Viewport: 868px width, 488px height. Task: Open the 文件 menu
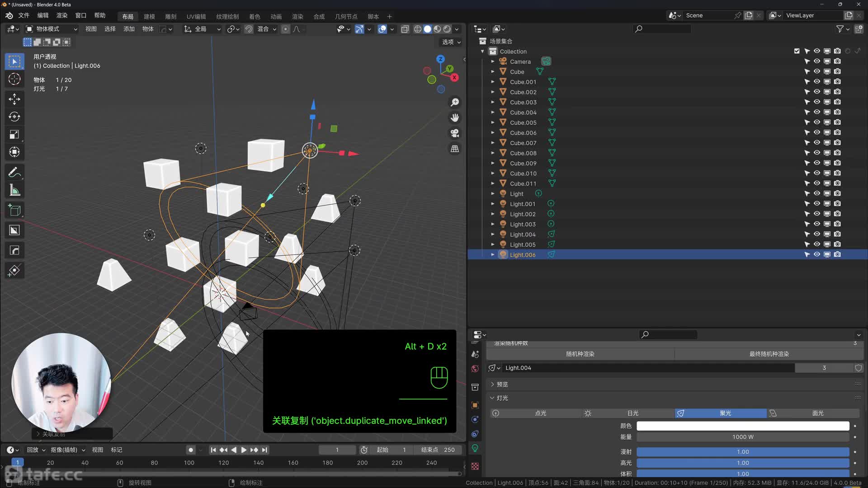[x=24, y=15]
